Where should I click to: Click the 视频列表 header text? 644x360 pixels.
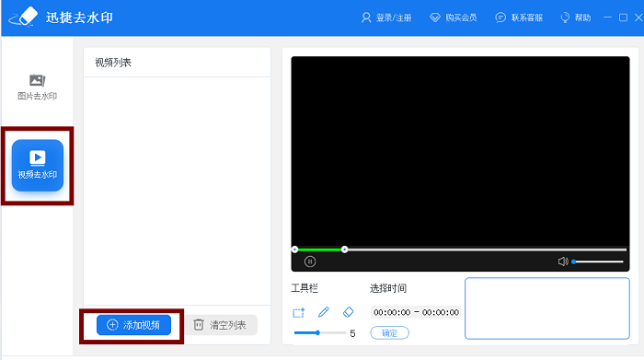(113, 63)
